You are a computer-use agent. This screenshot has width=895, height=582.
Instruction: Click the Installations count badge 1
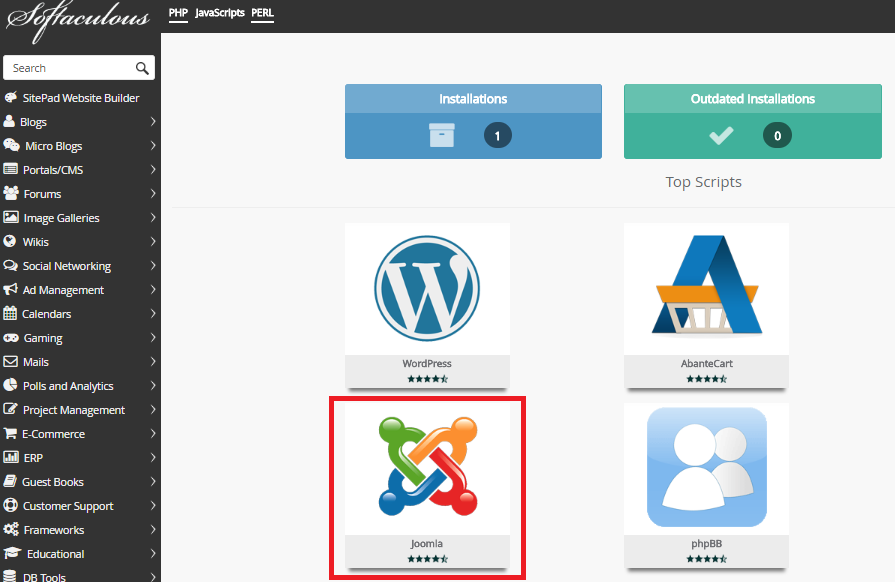tap(498, 136)
